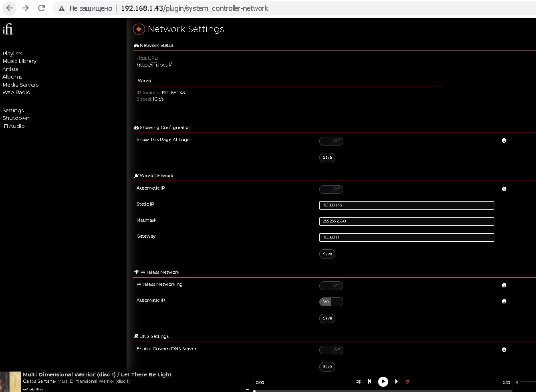Click the browser address bar URL
The image size is (536, 392).
[194, 8]
